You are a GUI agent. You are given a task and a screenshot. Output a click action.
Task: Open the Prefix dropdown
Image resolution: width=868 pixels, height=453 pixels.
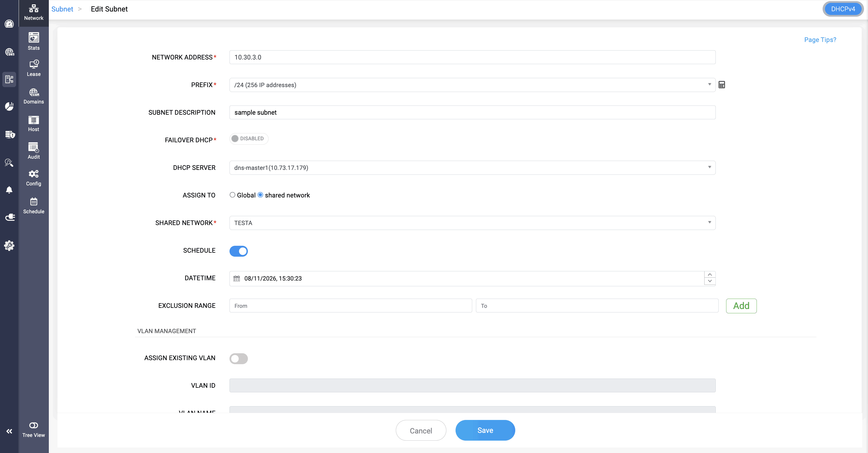(x=472, y=85)
